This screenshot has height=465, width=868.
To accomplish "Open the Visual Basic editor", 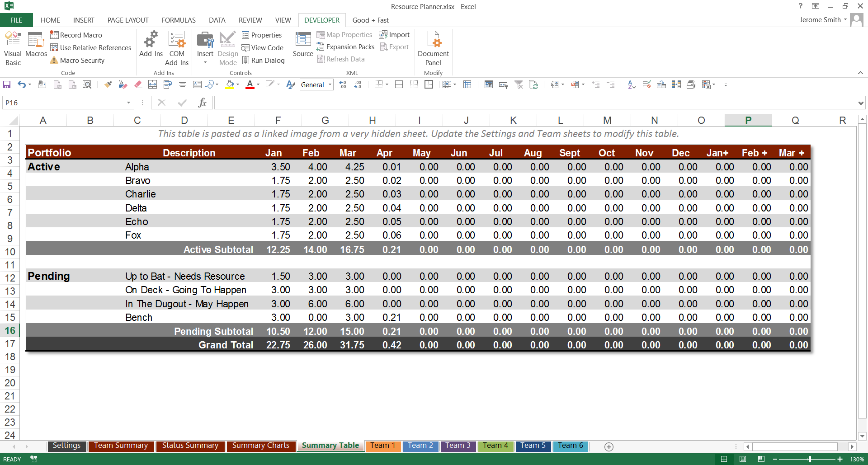I will [13, 48].
